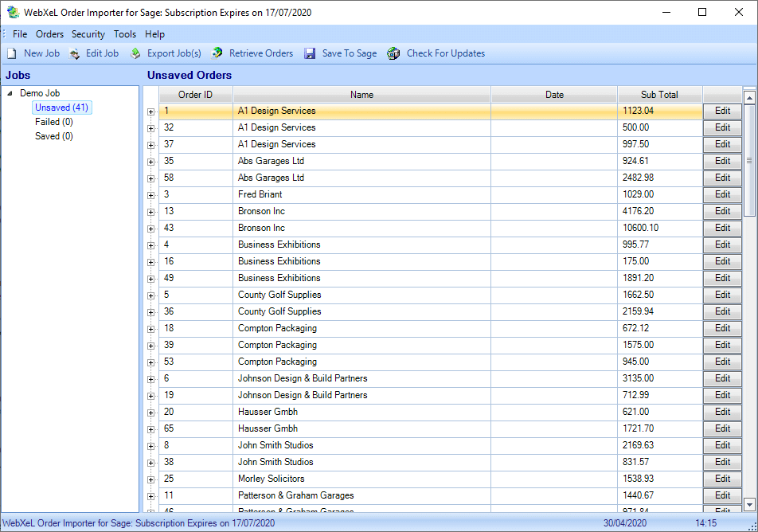Expand order 6 Johnson Design row
This screenshot has width=758, height=532.
coord(150,379)
